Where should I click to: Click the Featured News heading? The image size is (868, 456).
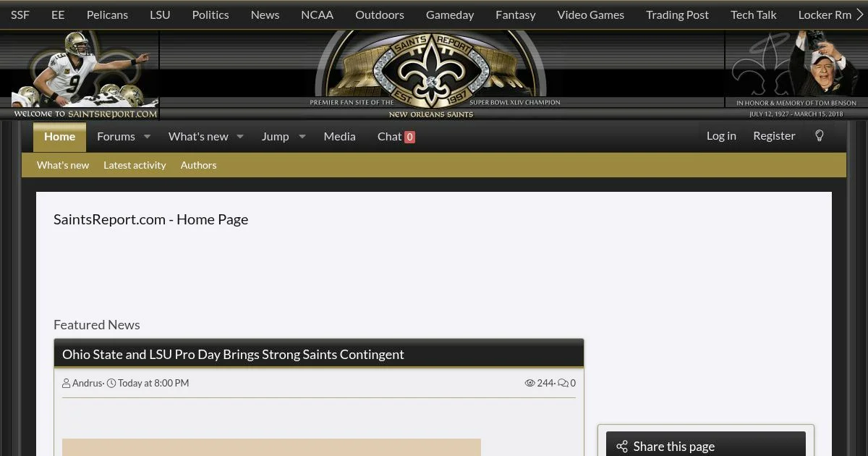tap(97, 325)
